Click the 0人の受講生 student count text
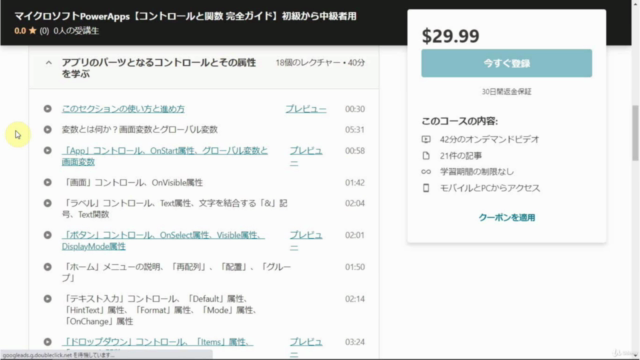The width and height of the screenshot is (640, 360). click(76, 31)
